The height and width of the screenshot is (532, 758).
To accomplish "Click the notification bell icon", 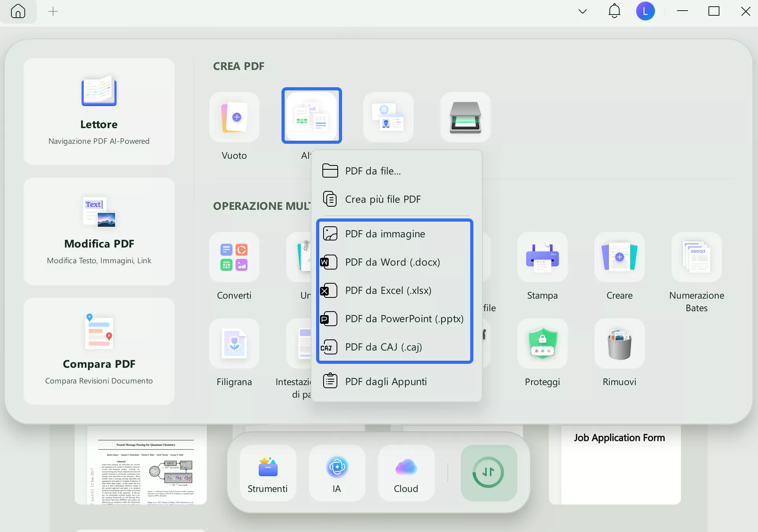I will pyautogui.click(x=614, y=11).
